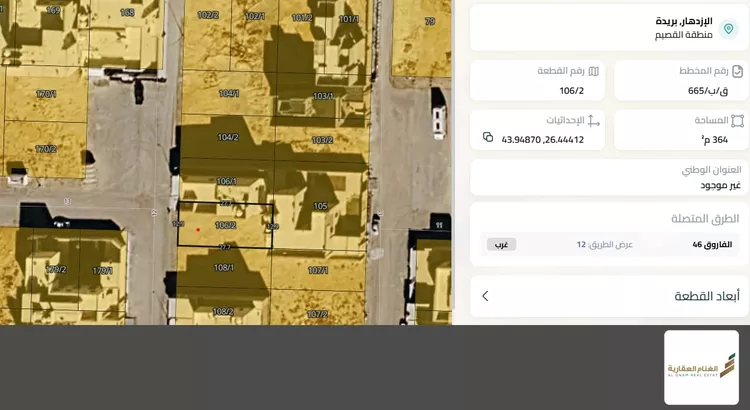Select parcel 104/1 on the map
This screenshot has height=410, width=750.
coord(229,93)
